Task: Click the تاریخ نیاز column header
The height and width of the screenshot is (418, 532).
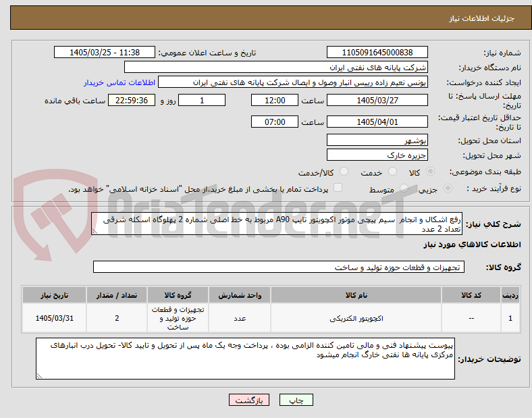Action: pos(54,295)
